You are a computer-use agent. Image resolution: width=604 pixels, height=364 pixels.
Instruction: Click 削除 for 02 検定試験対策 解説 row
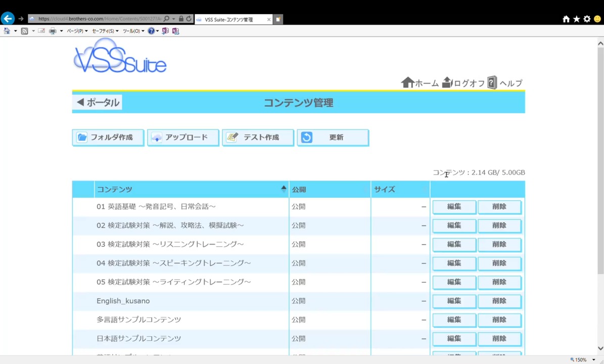[x=499, y=225]
